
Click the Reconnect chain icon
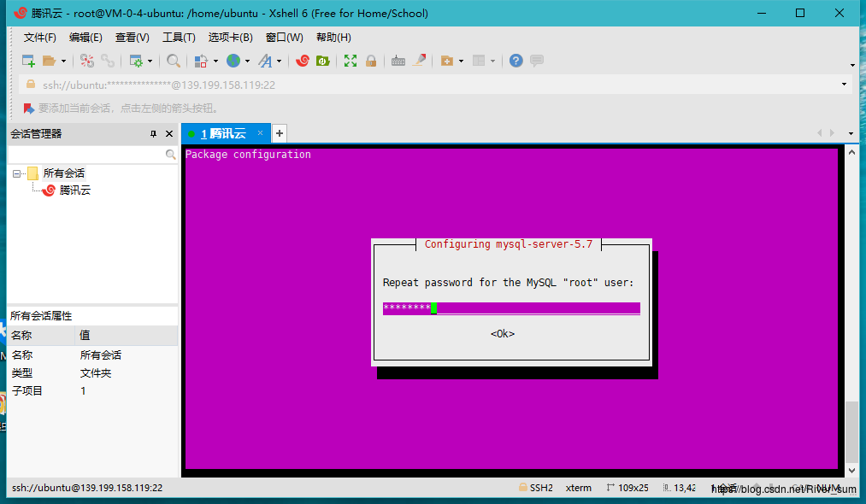(108, 61)
